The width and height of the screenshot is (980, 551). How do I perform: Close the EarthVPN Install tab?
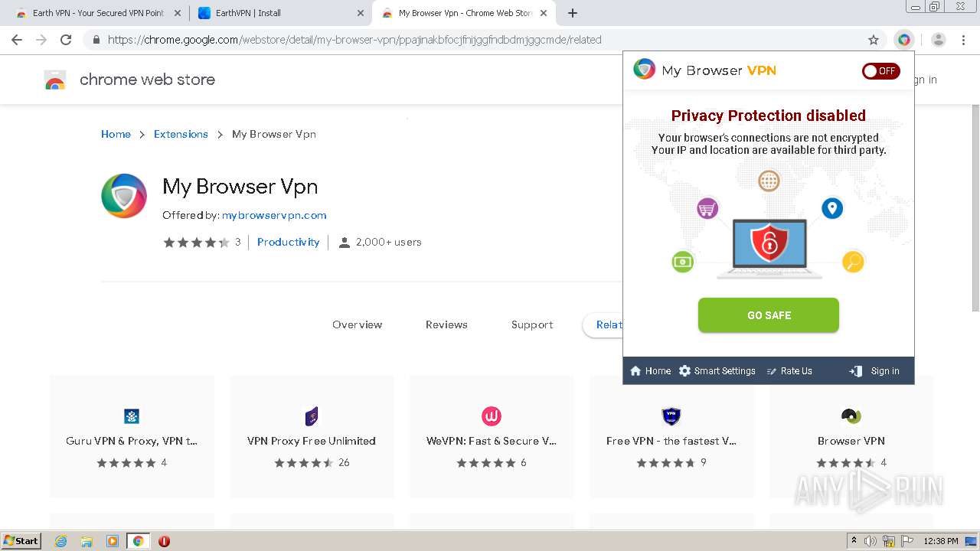[x=361, y=13]
